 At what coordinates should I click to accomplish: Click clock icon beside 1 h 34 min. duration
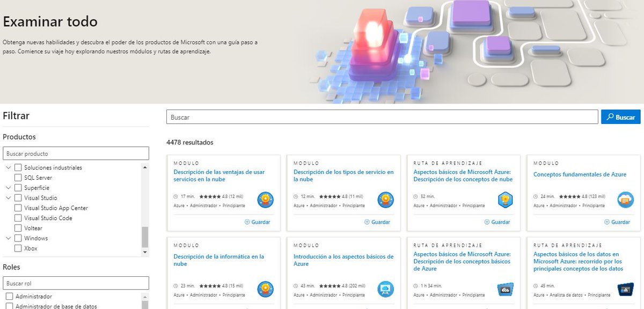[416, 286]
